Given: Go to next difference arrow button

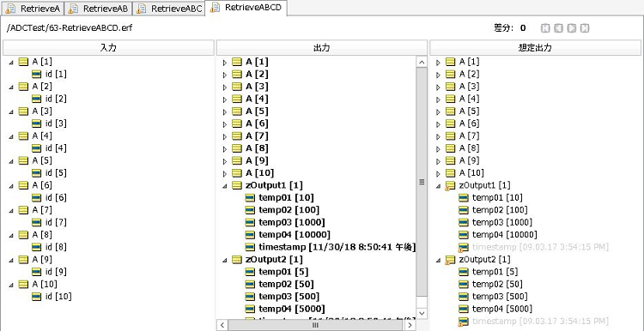Looking at the screenshot, I should tap(572, 28).
